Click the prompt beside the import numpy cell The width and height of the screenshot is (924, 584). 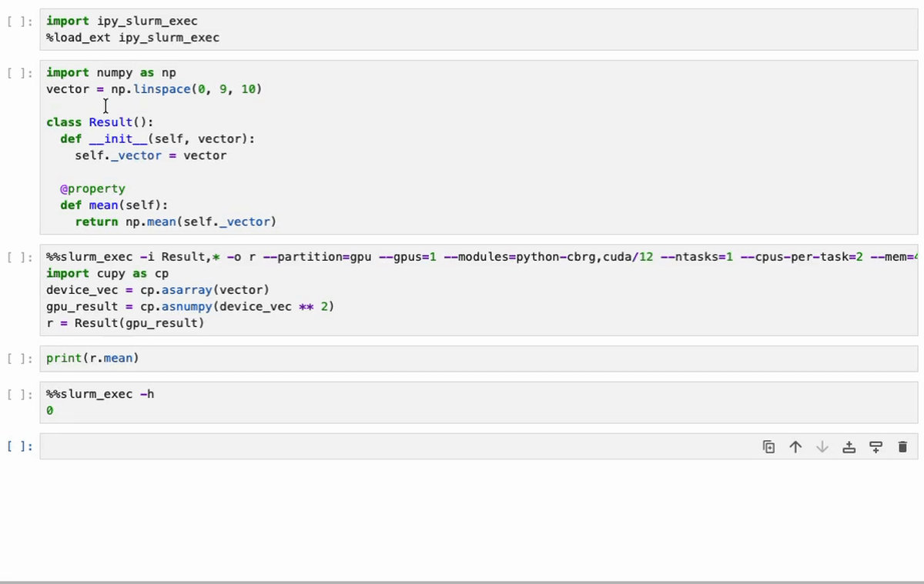[20, 73]
